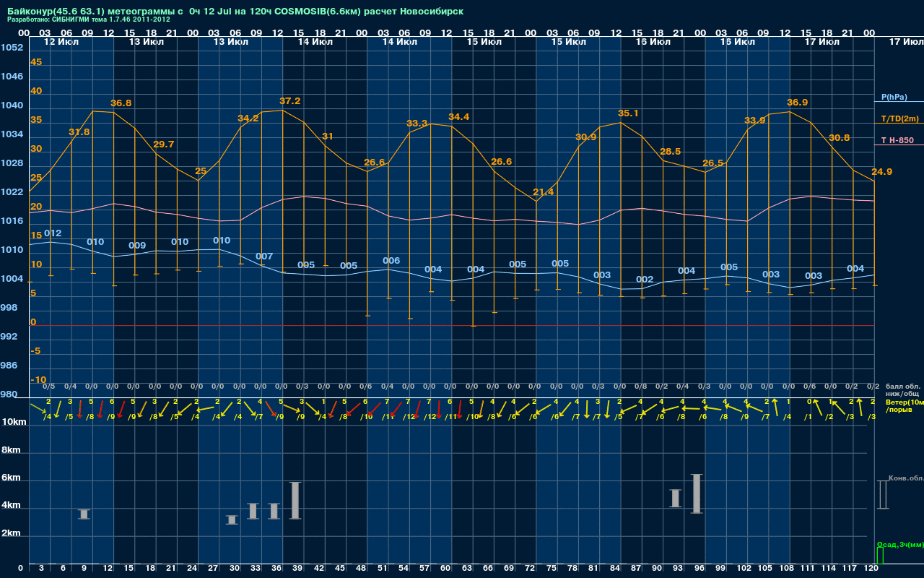Click the 980 pressure axis label

coord(9,394)
